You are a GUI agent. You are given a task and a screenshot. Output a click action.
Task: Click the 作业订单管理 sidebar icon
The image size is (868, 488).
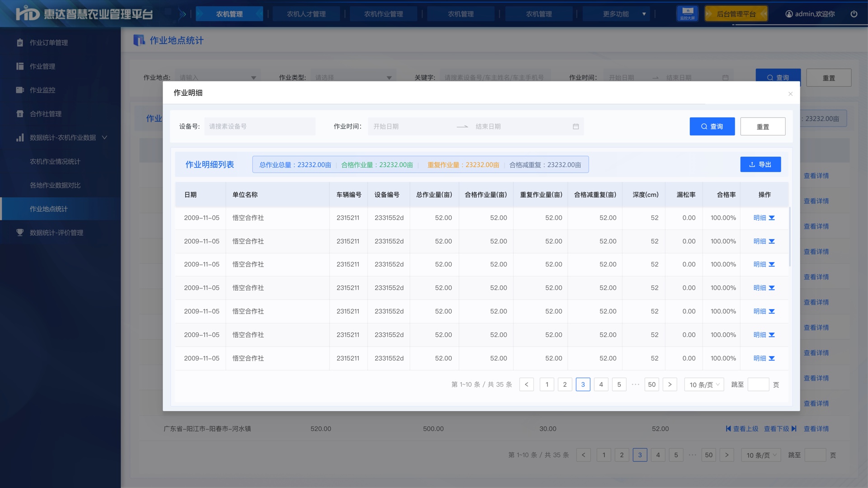(20, 42)
